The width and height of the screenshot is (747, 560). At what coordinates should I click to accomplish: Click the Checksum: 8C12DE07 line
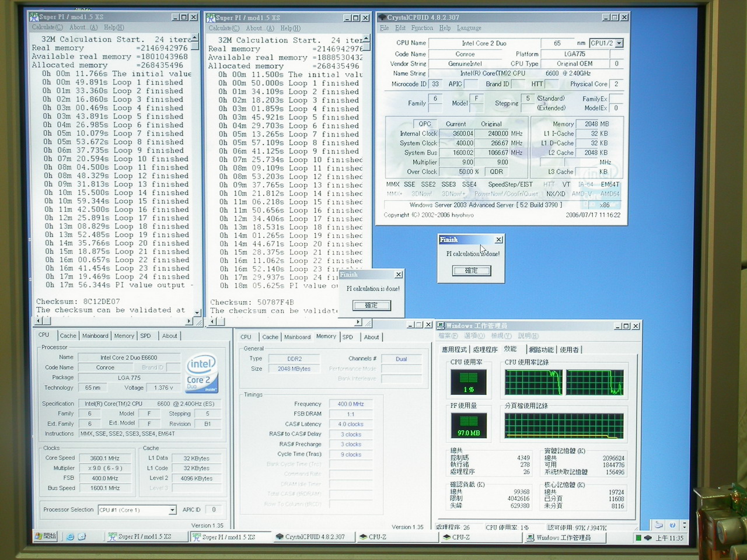click(78, 302)
